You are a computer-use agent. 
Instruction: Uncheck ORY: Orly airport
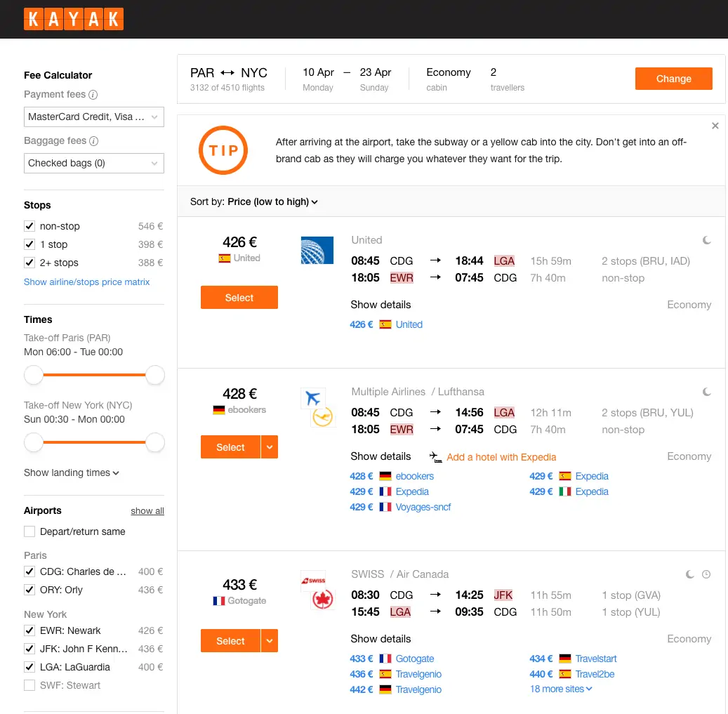29,590
